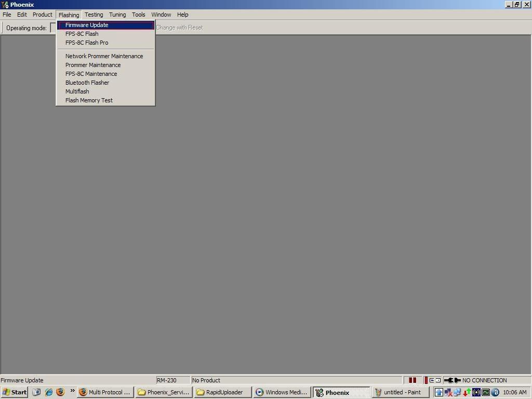The image size is (532, 399).
Task: Click Phoenix taskbar button
Action: (341, 392)
